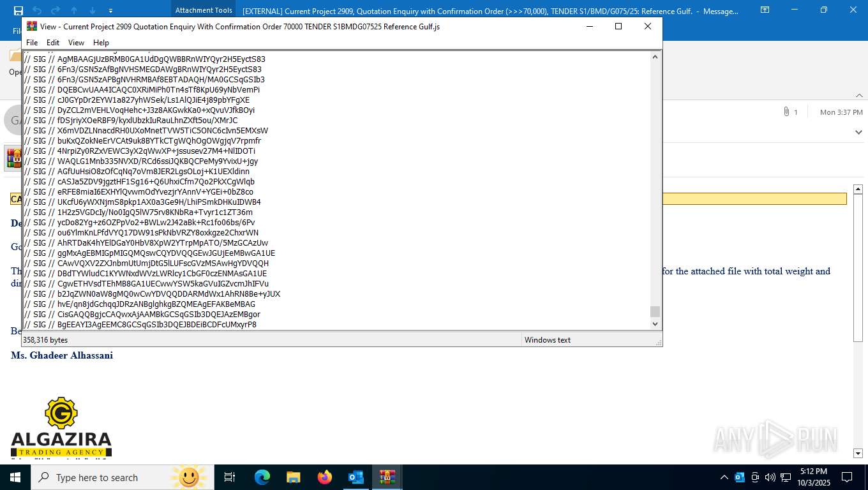Viewport: 868px width, 490px height.
Task: Open the Customize Quick Access Toolbar dropdown
Action: tap(110, 11)
